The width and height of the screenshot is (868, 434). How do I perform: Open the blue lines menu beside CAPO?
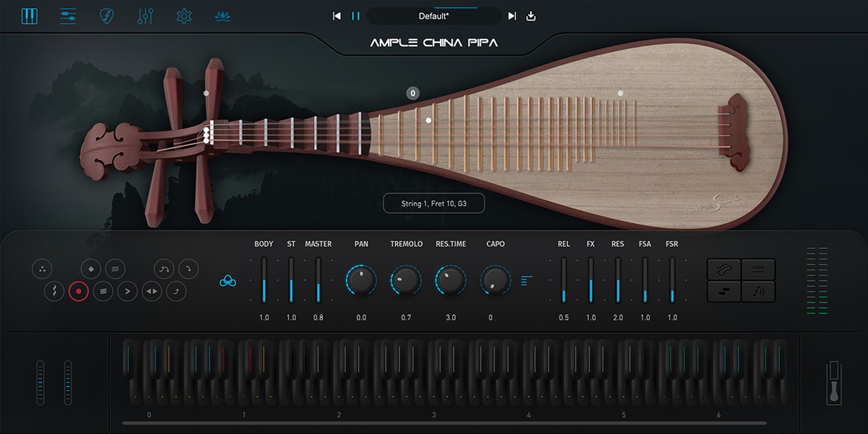click(527, 280)
